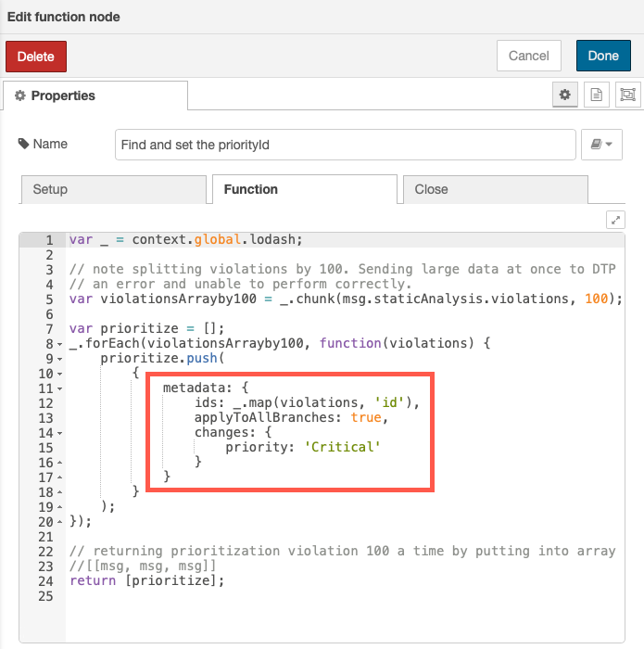Click line number 1 in gutter
This screenshot has height=649, width=644.
(x=49, y=240)
